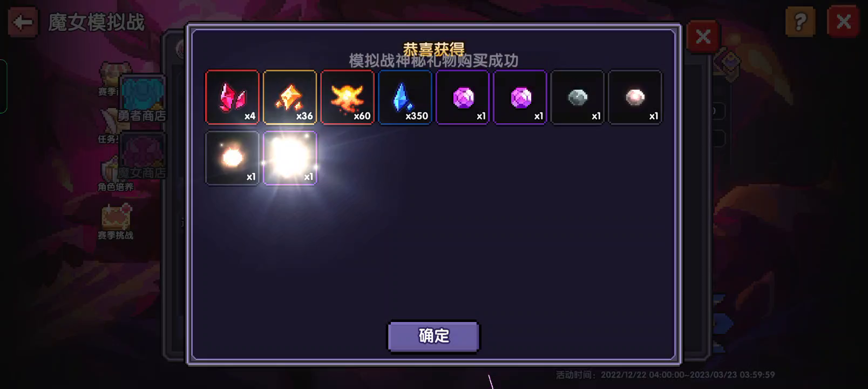Confirm rewards with the 确定 button
Screen dimensions: 868x389
[x=433, y=336]
